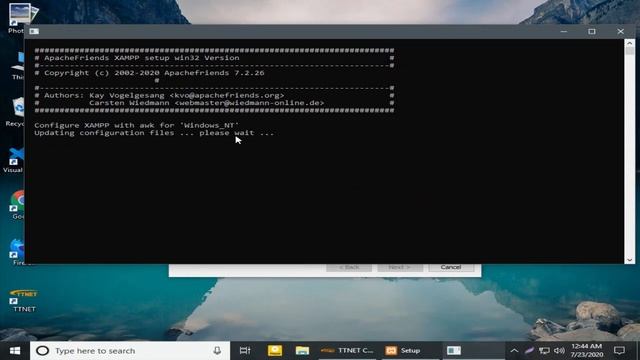
Task: Click Cancel in the Setup wizard
Action: click(451, 267)
